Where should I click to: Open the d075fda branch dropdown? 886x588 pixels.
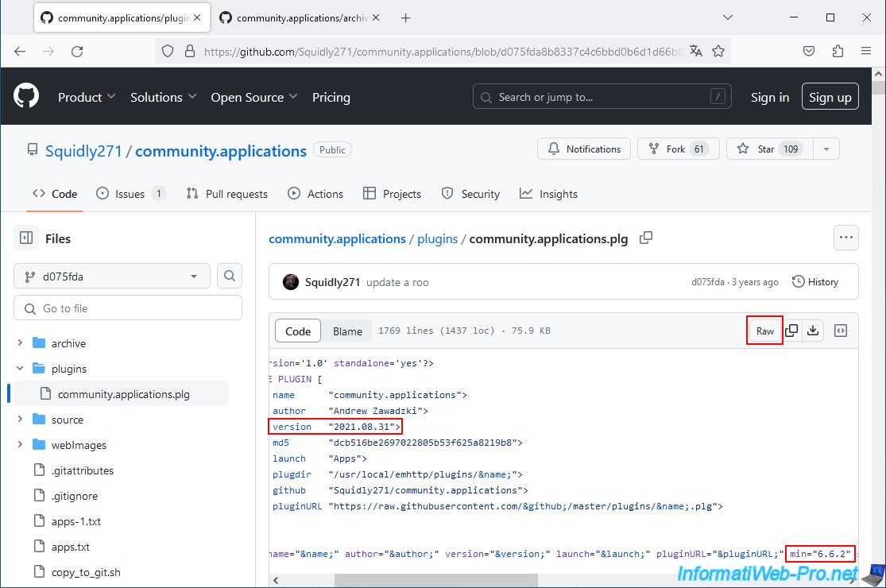pos(111,277)
